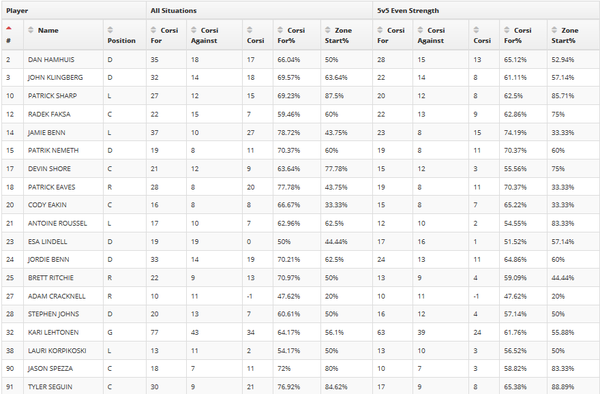600x394 pixels.
Task: Sort by Position column sort icon
Action: click(x=110, y=30)
